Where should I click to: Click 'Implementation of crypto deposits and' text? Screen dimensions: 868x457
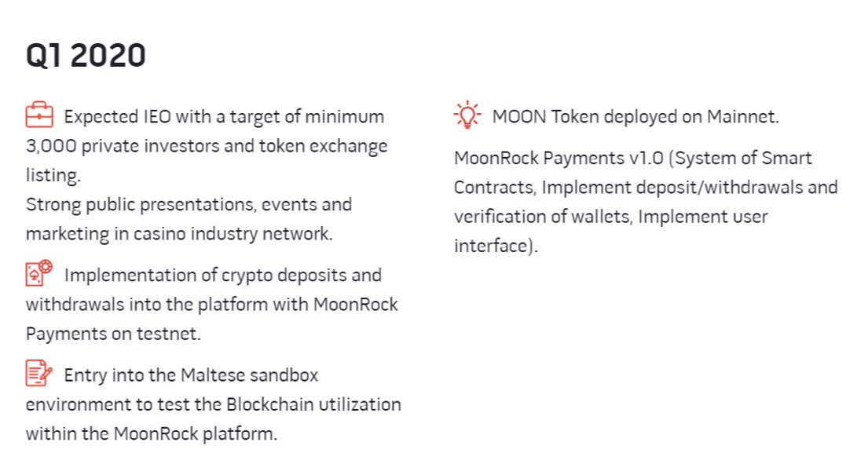(x=223, y=275)
